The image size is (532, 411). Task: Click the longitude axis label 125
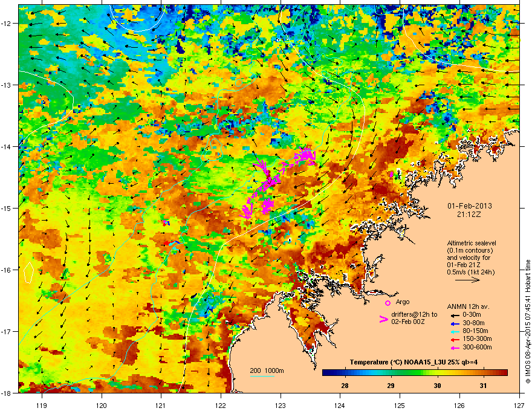click(x=400, y=406)
